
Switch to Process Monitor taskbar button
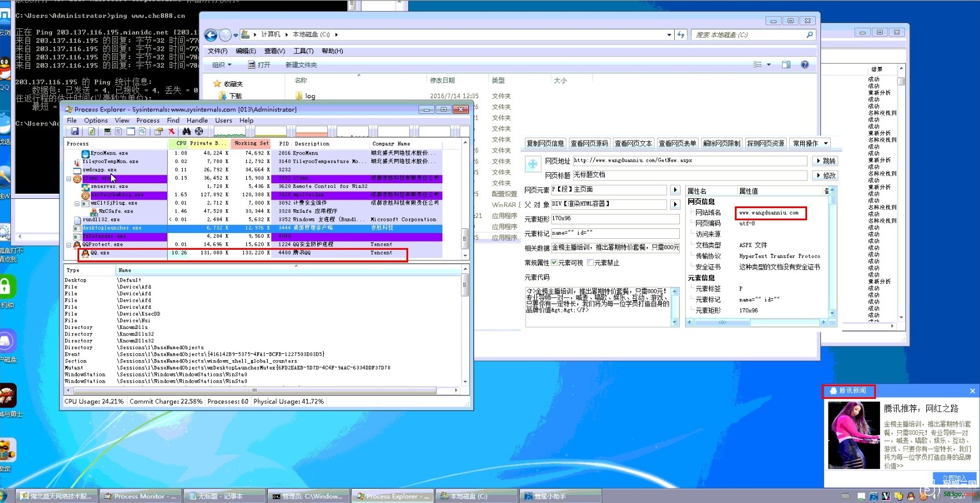[140, 496]
